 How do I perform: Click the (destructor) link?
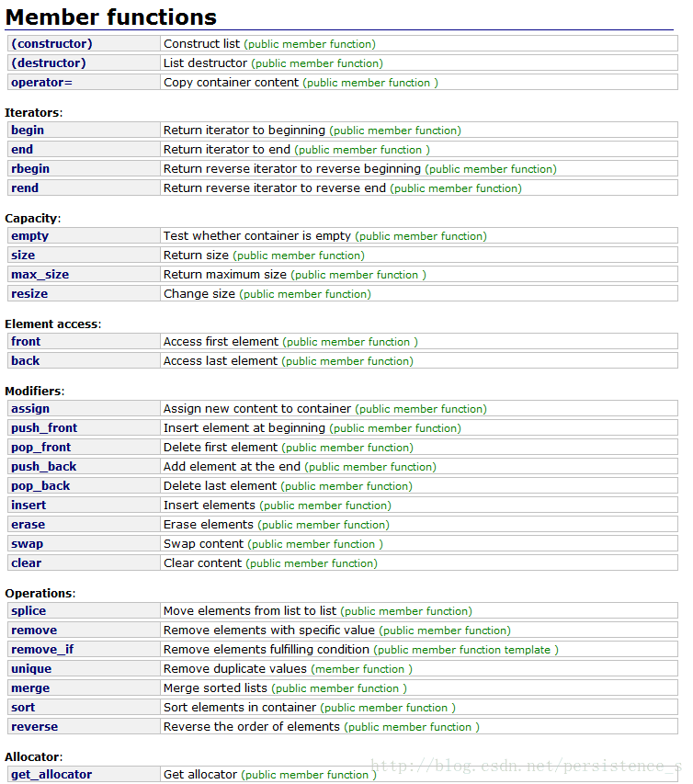click(x=48, y=62)
